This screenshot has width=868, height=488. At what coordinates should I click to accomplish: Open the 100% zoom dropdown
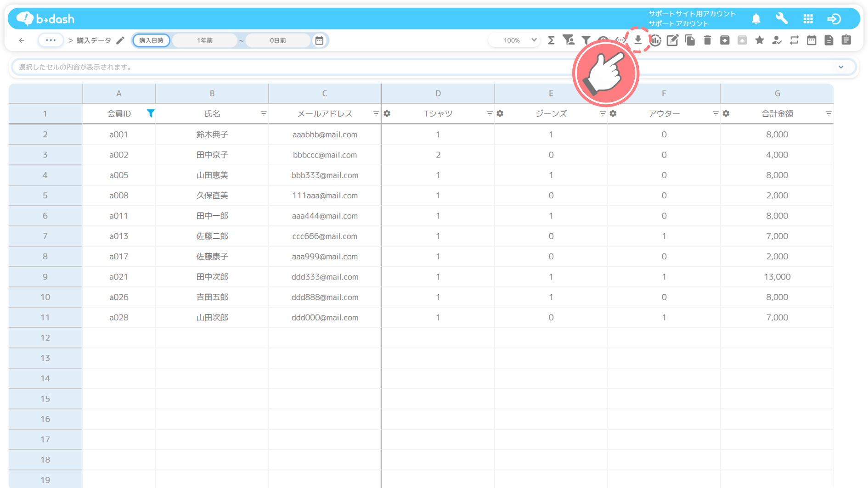pyautogui.click(x=514, y=40)
